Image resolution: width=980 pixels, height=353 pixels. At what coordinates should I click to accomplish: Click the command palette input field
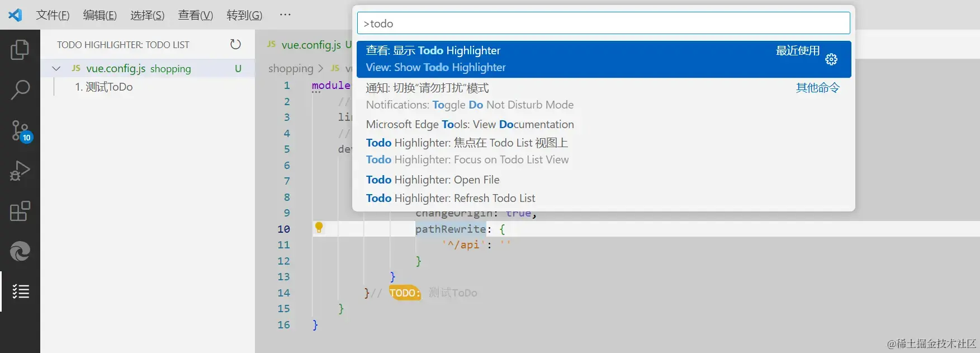coord(603,23)
